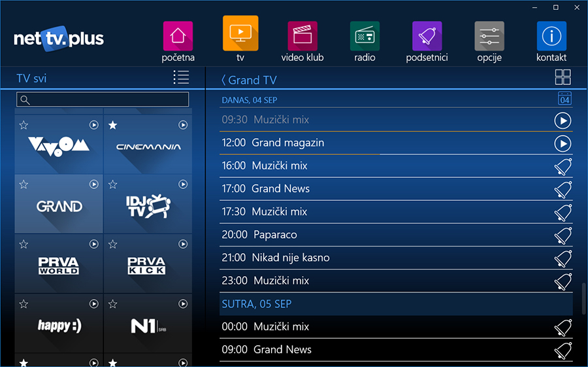This screenshot has height=367, width=588.
Task: Open the TV svi channel category
Action: click(x=31, y=78)
